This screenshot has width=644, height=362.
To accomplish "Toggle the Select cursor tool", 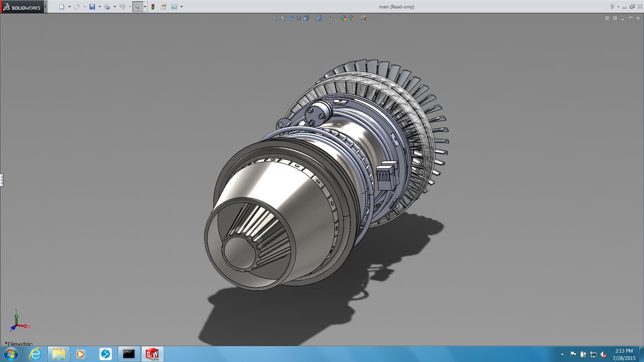I will pos(137,7).
